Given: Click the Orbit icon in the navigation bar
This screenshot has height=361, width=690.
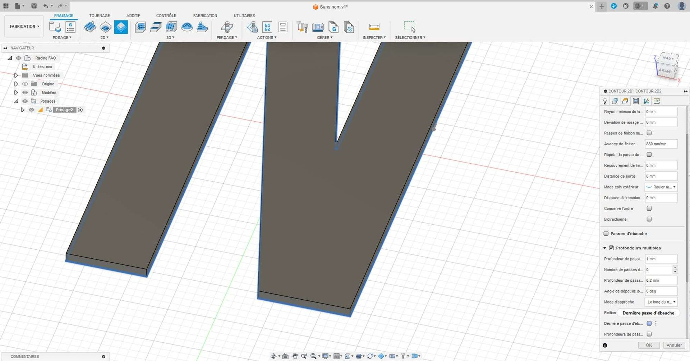Looking at the screenshot, I should click(x=274, y=356).
